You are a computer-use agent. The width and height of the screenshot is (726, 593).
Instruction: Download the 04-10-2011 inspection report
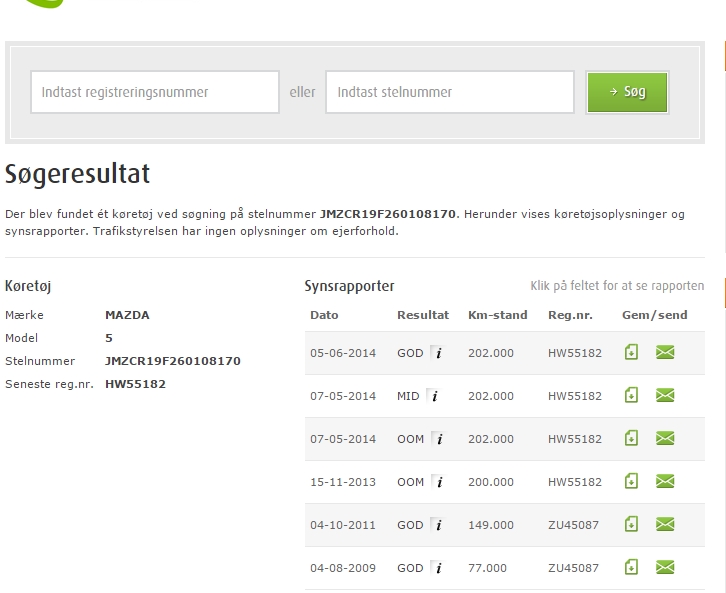pyautogui.click(x=631, y=524)
